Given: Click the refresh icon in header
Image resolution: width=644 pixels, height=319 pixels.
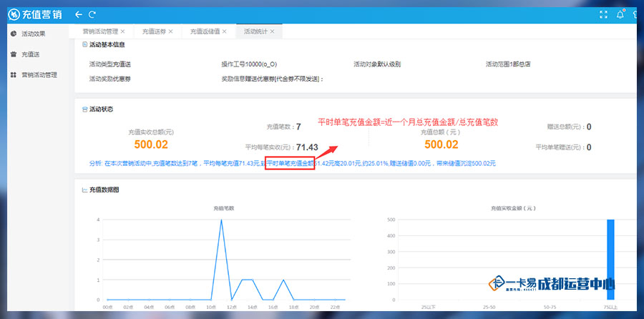Looking at the screenshot, I should point(92,15).
